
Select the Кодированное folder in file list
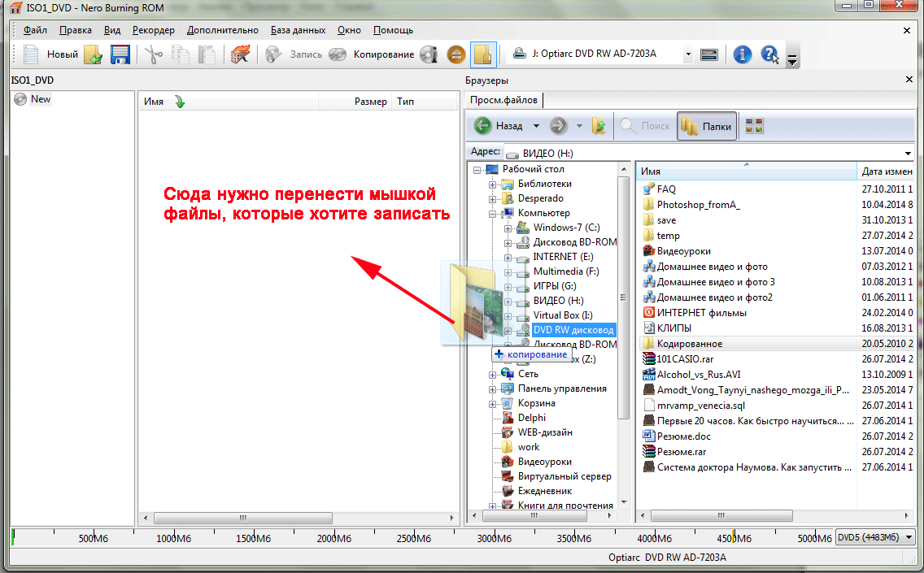pyautogui.click(x=690, y=343)
